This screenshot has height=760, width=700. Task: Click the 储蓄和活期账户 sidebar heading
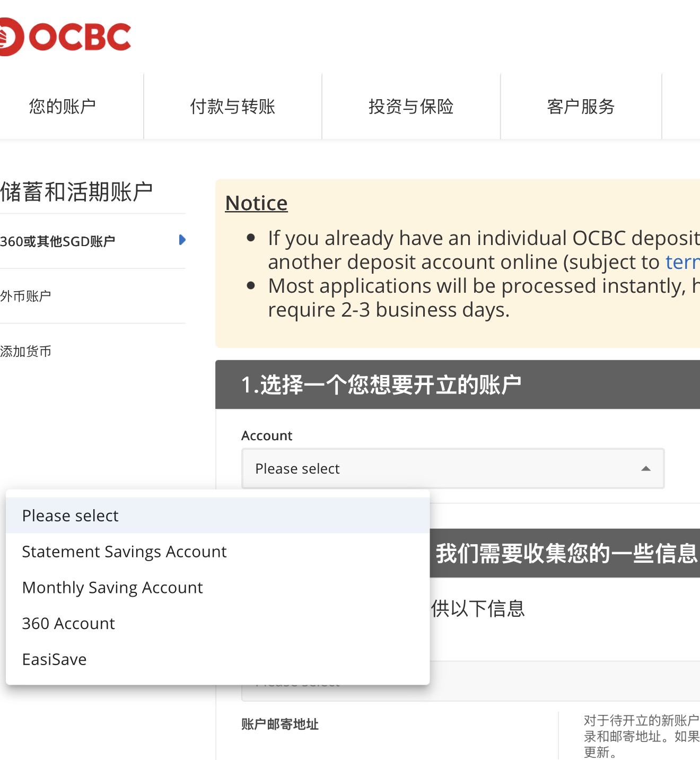(76, 192)
